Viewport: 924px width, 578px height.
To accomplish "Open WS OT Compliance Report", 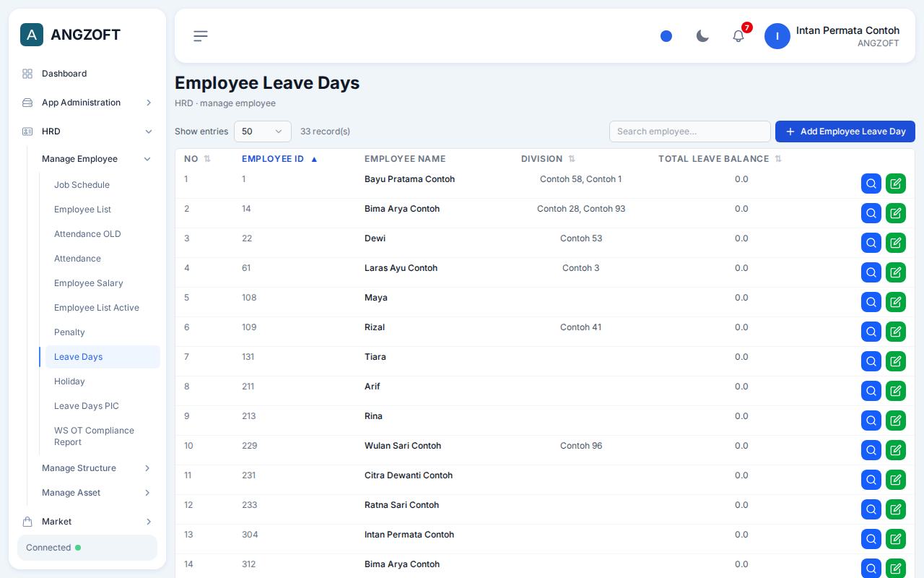I will (x=103, y=436).
